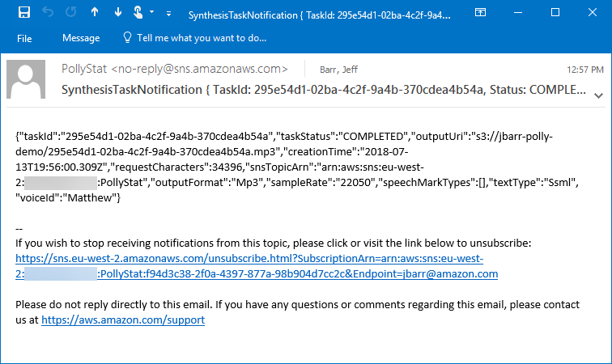The height and width of the screenshot is (364, 612).
Task: Click the Redo icon in quick access
Action: tap(70, 13)
